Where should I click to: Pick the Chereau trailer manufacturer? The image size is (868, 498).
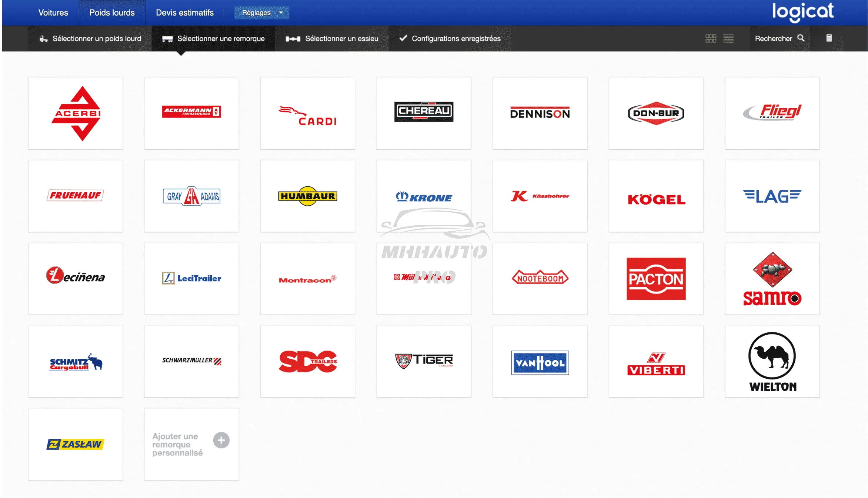(424, 113)
